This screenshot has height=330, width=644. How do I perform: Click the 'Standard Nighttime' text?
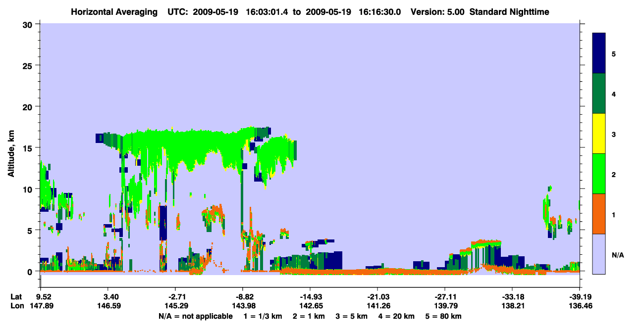509,12
